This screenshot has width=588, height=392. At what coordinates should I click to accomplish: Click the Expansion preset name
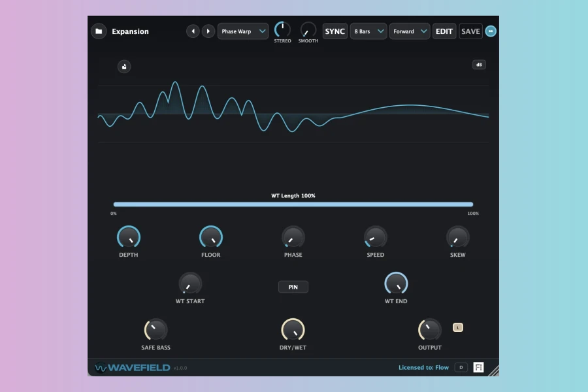pyautogui.click(x=130, y=31)
